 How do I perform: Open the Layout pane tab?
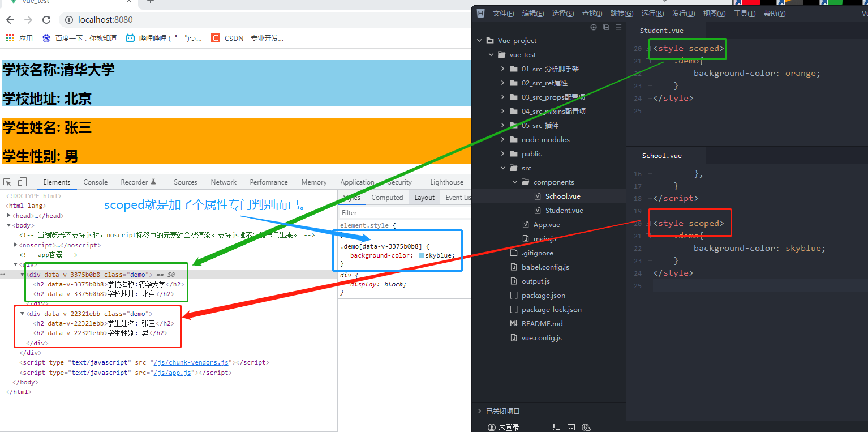pos(424,198)
